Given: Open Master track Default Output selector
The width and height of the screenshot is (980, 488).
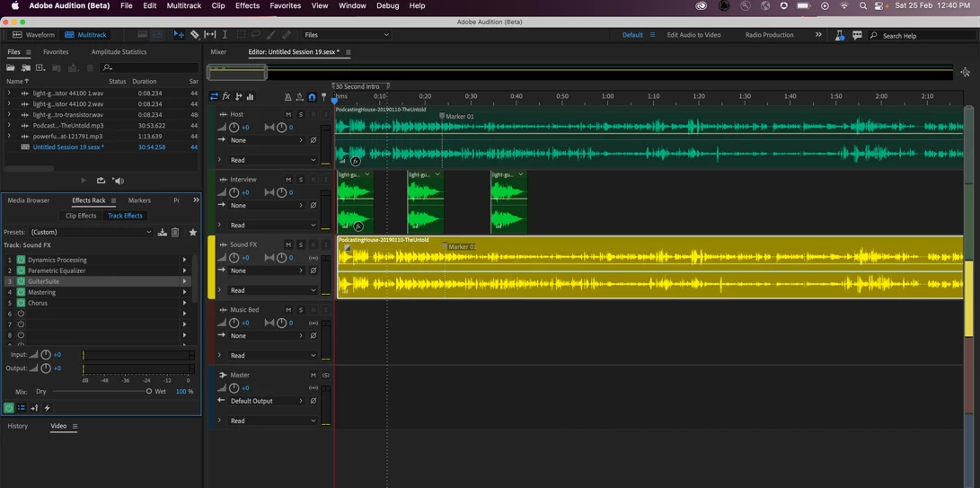Looking at the screenshot, I should pos(266,401).
